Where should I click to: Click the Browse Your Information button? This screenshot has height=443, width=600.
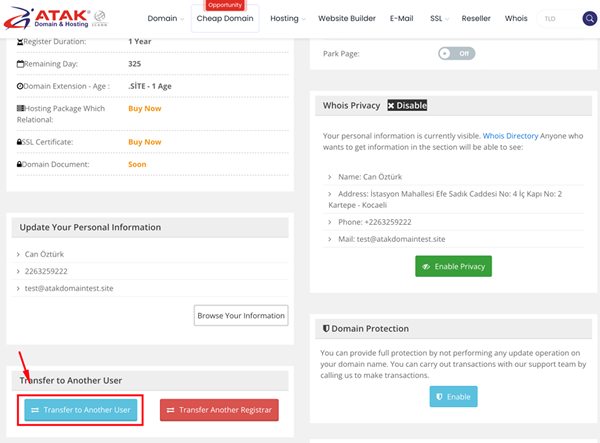[241, 316]
